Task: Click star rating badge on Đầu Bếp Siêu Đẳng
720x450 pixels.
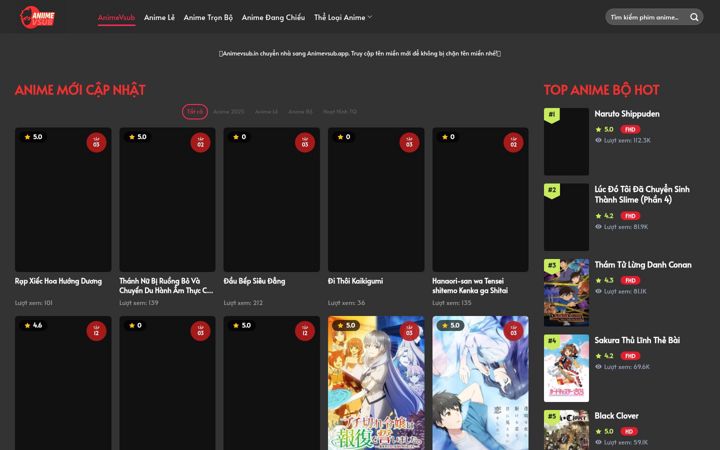Action: pos(239,137)
